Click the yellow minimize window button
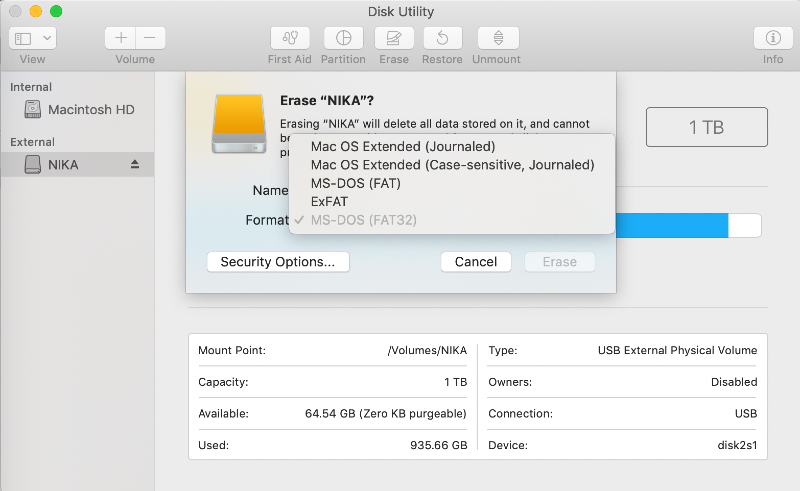Viewport: 800px width, 491px height. click(36, 11)
